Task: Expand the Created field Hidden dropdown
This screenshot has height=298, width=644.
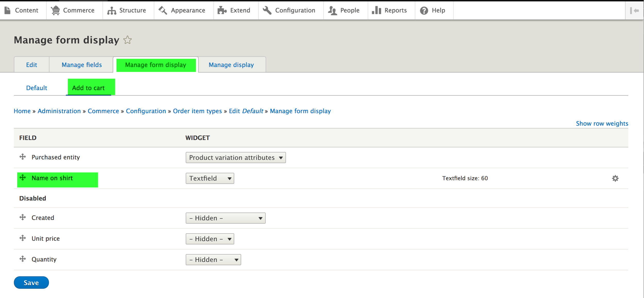Action: [225, 218]
